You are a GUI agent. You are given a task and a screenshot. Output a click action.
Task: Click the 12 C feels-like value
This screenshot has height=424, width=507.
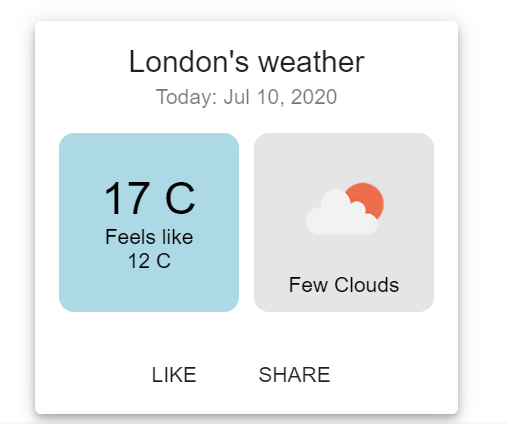[x=149, y=261]
